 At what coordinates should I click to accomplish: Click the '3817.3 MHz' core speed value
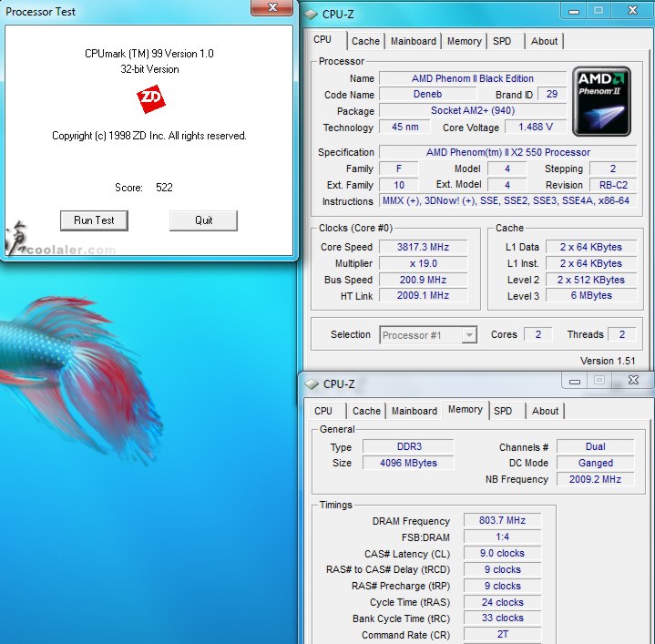(423, 247)
